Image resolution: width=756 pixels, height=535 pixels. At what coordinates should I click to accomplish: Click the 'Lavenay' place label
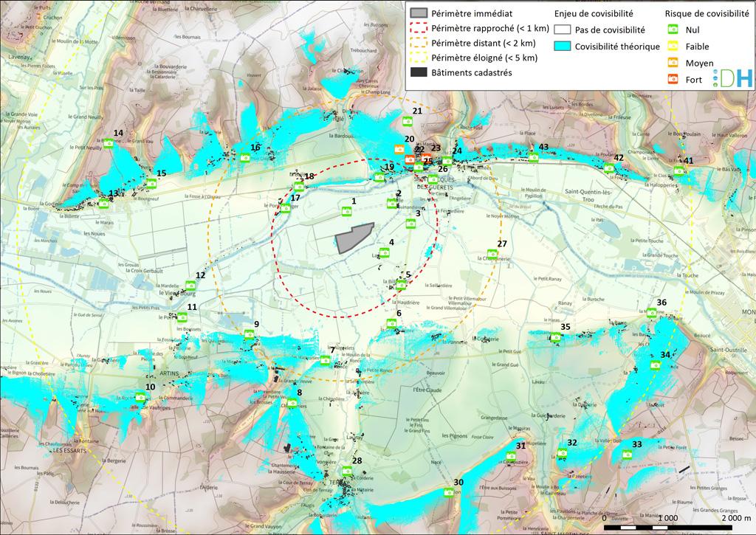19,57
